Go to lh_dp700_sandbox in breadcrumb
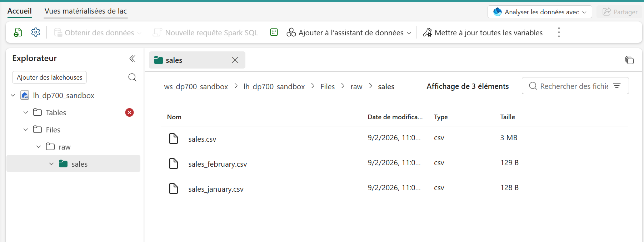The height and width of the screenshot is (242, 644). click(x=274, y=86)
